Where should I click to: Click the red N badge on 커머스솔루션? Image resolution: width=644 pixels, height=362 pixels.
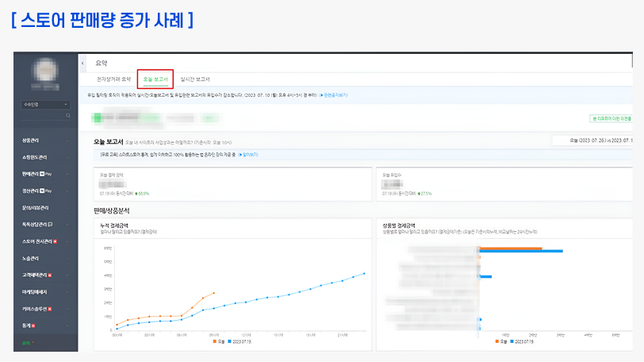50,309
